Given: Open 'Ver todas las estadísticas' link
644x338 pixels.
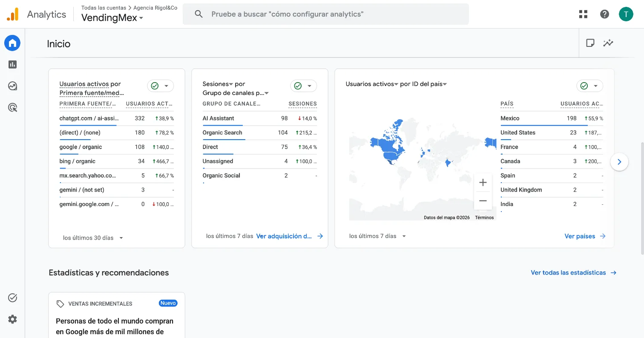Looking at the screenshot, I should [x=574, y=273].
